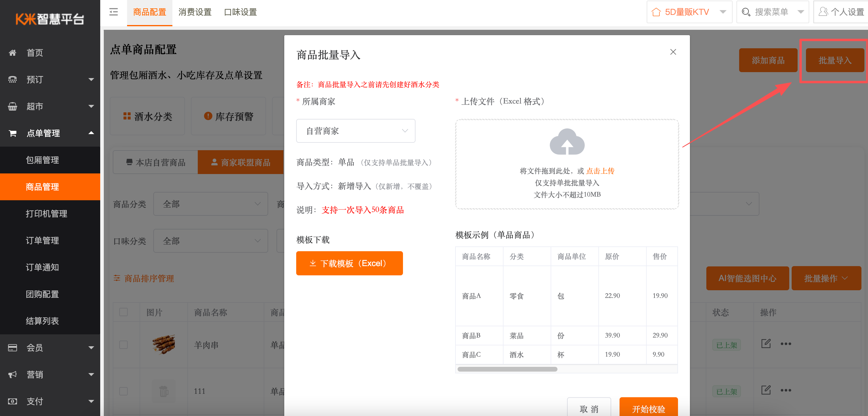Click the home icon beside 首页
The width and height of the screenshot is (868, 416).
pyautogui.click(x=13, y=53)
